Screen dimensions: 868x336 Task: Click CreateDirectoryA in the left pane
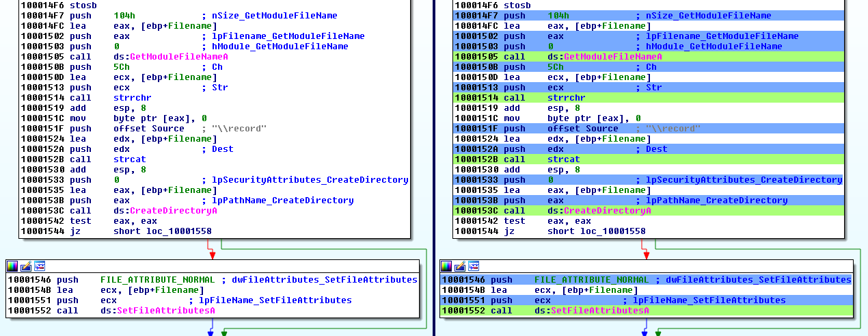pos(174,211)
